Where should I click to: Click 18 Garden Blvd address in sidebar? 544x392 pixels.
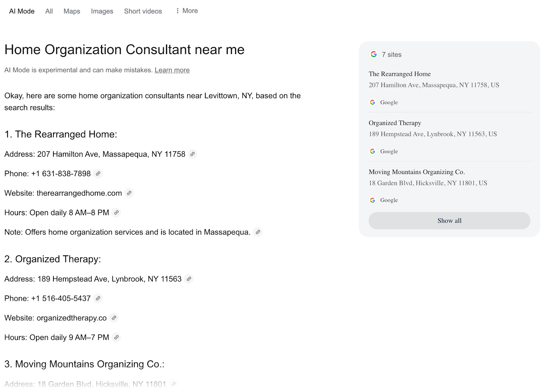click(x=428, y=183)
